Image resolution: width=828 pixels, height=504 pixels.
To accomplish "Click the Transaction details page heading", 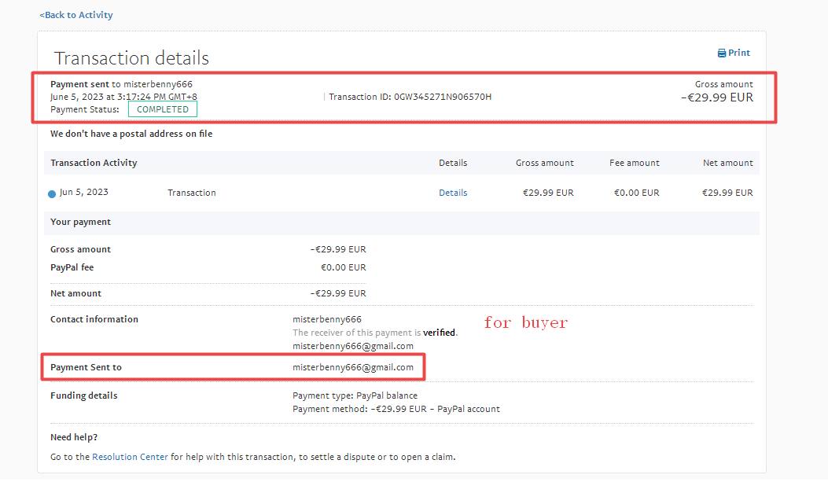I will tap(131, 58).
